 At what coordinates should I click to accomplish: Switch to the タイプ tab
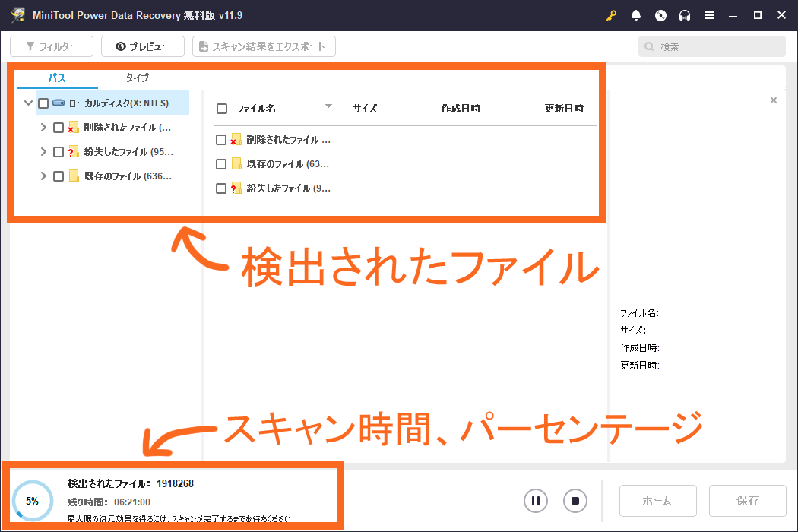point(137,78)
